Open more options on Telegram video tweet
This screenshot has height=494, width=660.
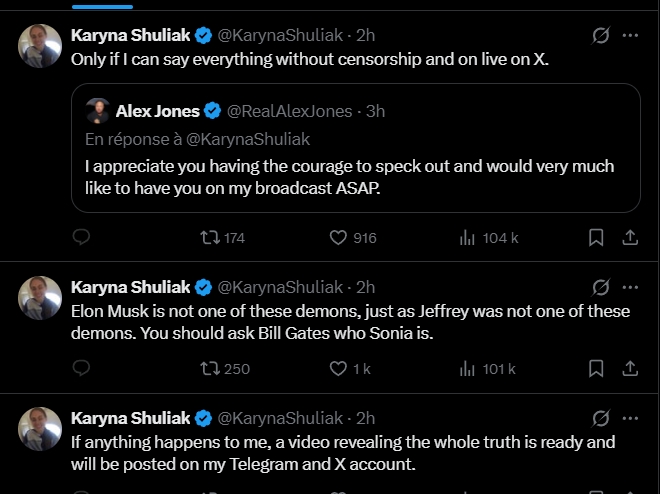[x=630, y=417]
